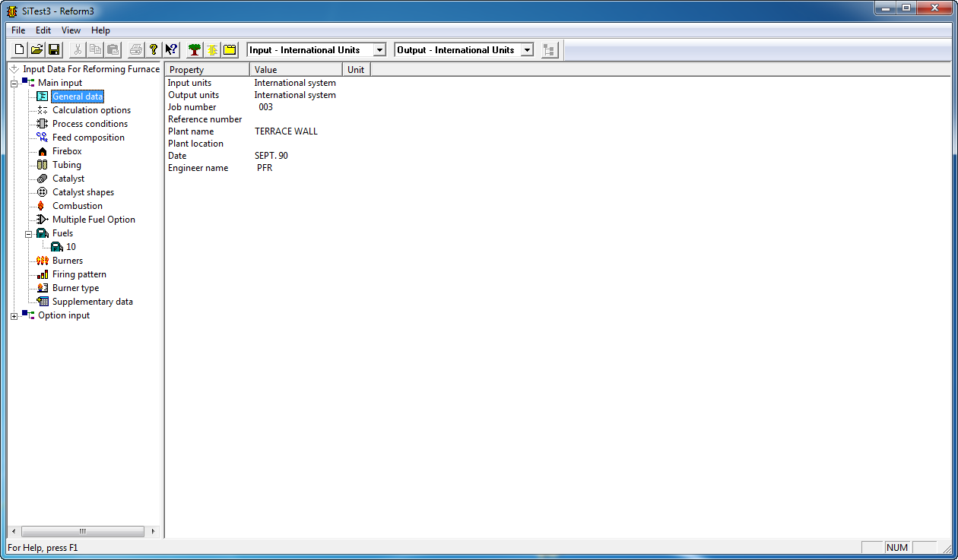Click the green tree toolbar icon
This screenshot has width=958, height=560.
(x=195, y=50)
